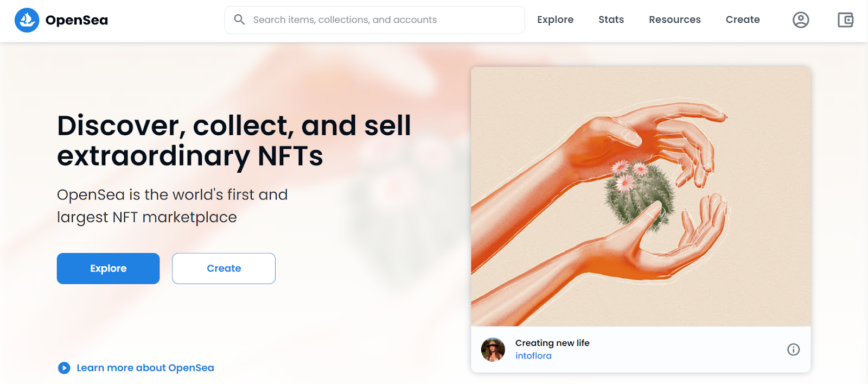Viewport: 868px width, 384px height.
Task: Click the OpenSea wordmark text
Action: (x=76, y=20)
